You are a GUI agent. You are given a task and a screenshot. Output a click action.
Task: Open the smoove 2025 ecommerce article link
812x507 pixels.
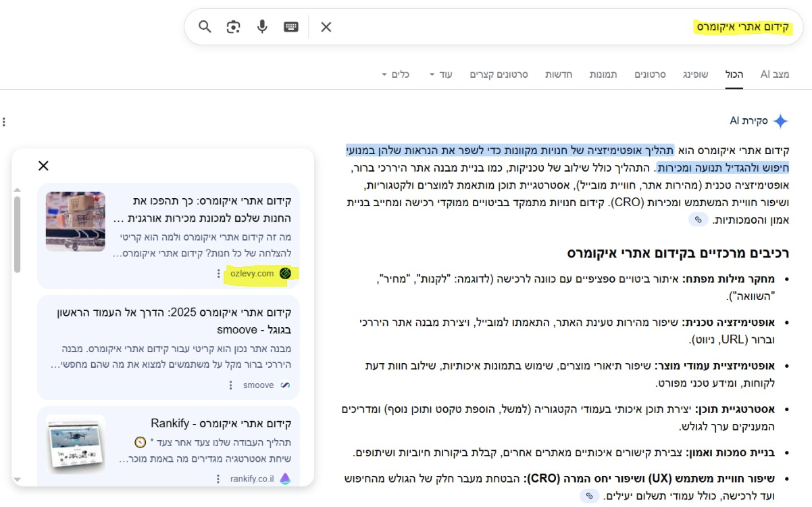pyautogui.click(x=174, y=322)
